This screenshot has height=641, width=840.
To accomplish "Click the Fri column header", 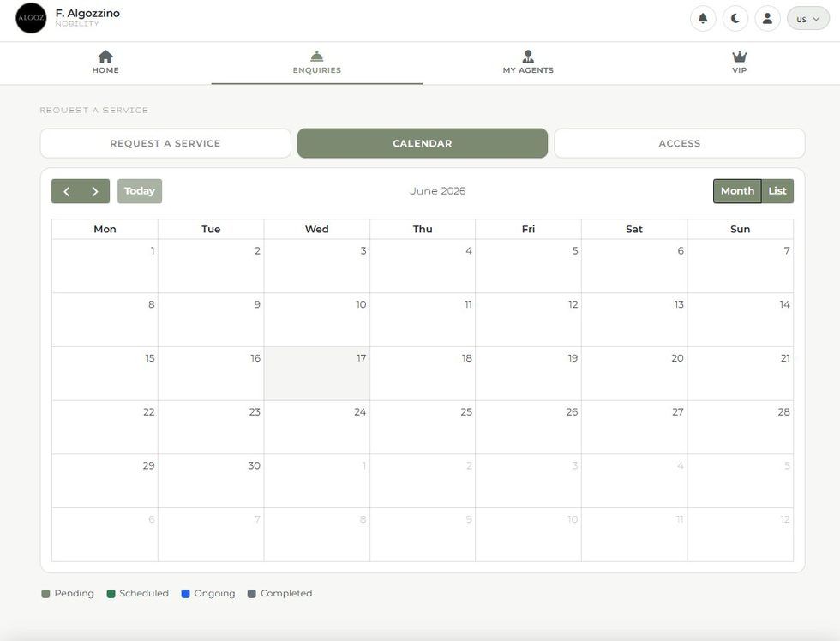I will 528,229.
